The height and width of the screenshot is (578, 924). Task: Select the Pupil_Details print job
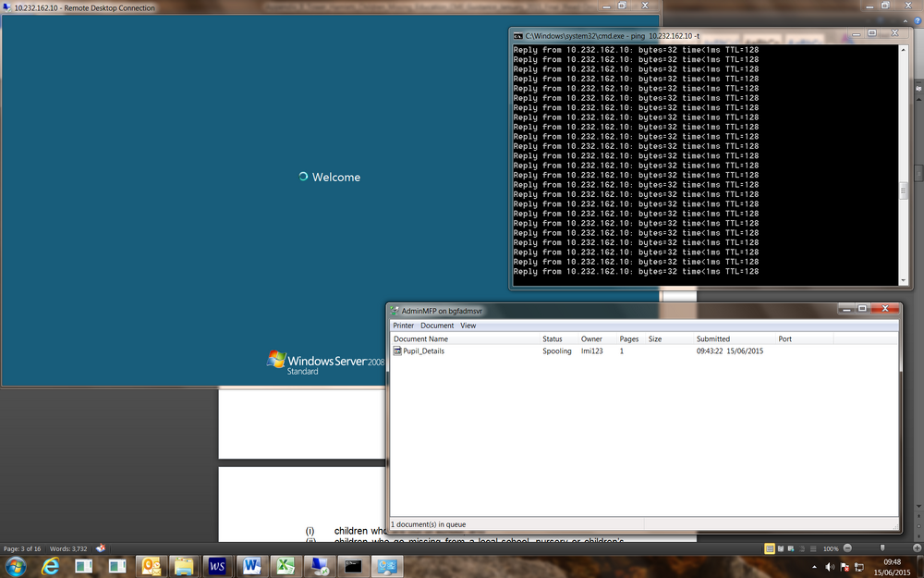(x=423, y=350)
